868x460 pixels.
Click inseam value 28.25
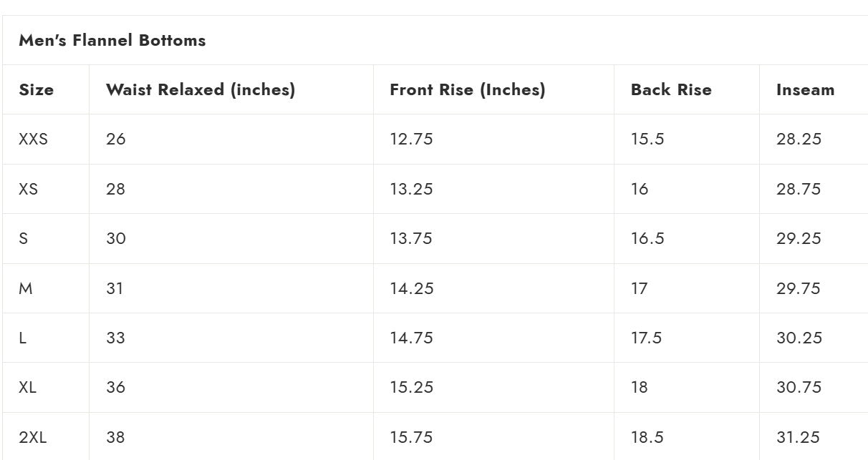(799, 140)
